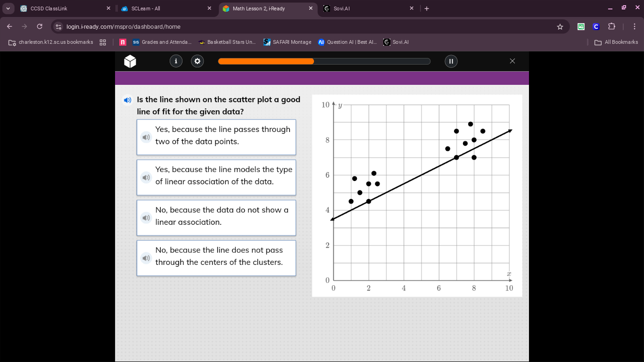The height and width of the screenshot is (362, 644).
Task: Open Chrome's three-dot menu
Action: 634,27
